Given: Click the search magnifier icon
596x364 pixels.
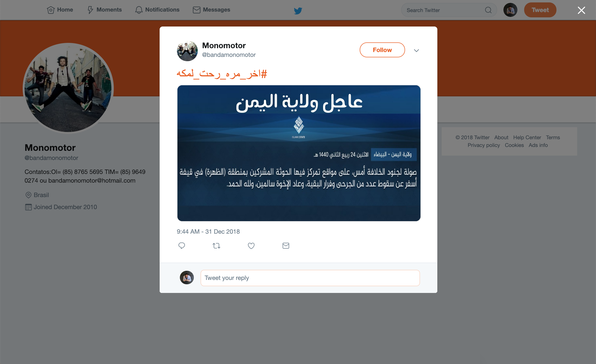Looking at the screenshot, I should point(488,10).
